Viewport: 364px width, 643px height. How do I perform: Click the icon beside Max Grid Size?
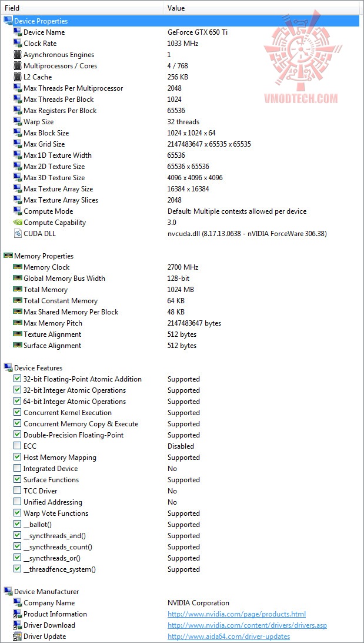(18, 144)
